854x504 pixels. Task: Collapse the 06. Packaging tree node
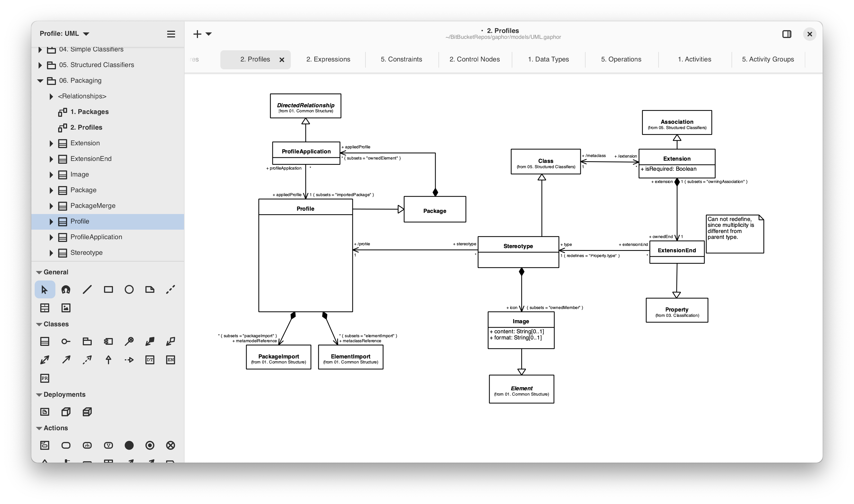click(x=40, y=81)
